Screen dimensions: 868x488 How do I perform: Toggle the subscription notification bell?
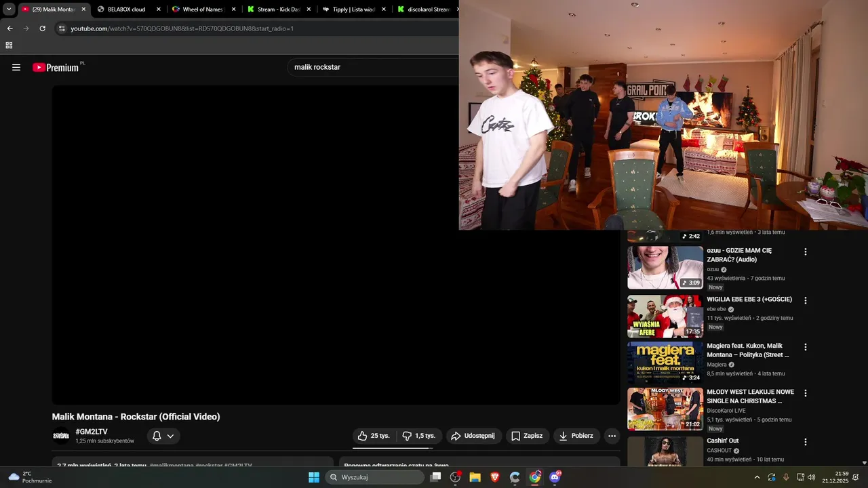tap(157, 436)
